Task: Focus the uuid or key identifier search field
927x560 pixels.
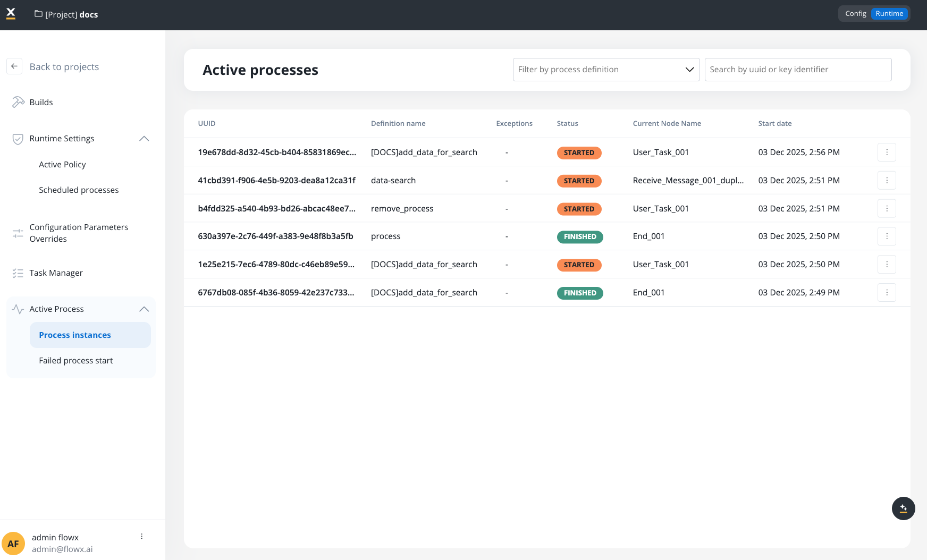Action: (x=797, y=70)
